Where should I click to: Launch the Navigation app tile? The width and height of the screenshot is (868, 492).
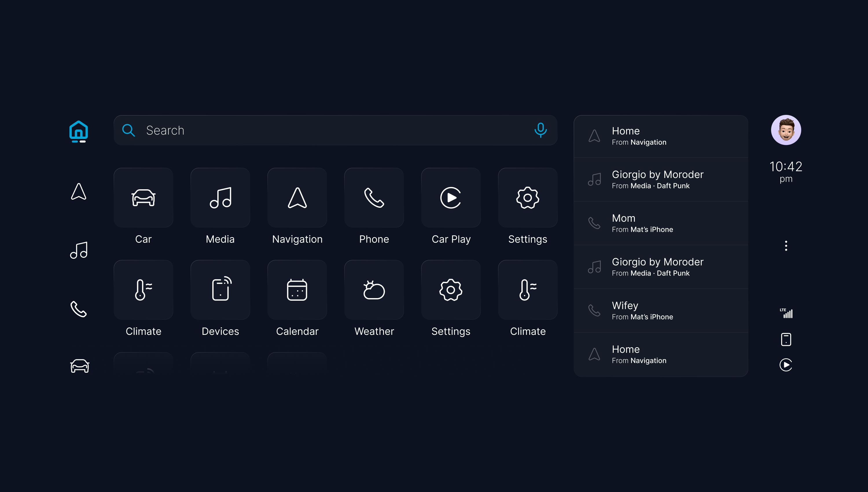[297, 198]
